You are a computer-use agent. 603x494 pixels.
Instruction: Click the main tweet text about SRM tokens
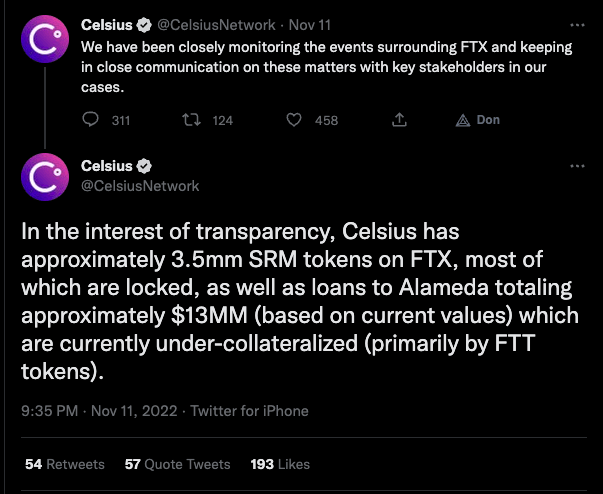(300, 302)
